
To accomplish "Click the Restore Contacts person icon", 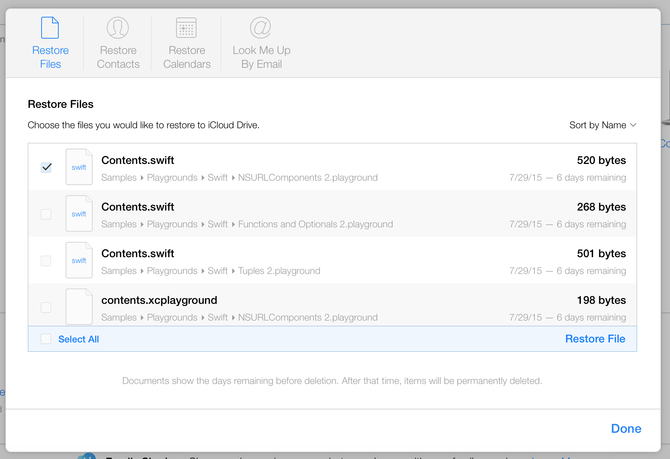I will [x=118, y=28].
